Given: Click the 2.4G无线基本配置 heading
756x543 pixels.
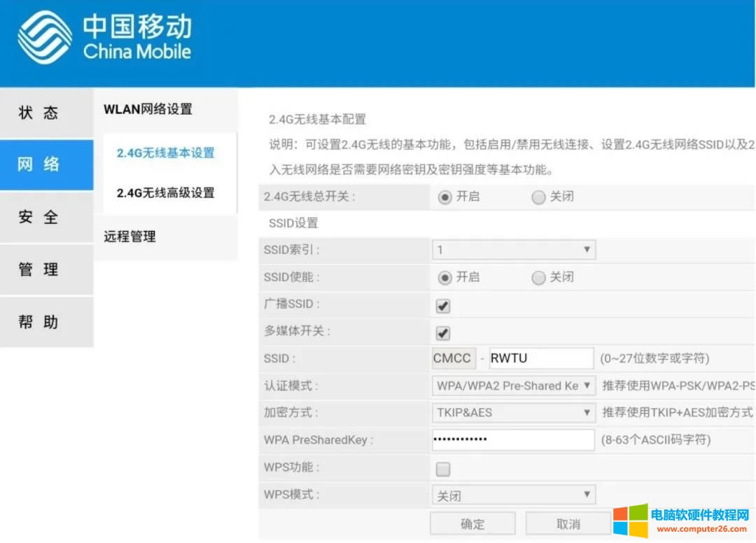Looking at the screenshot, I should click(x=317, y=119).
